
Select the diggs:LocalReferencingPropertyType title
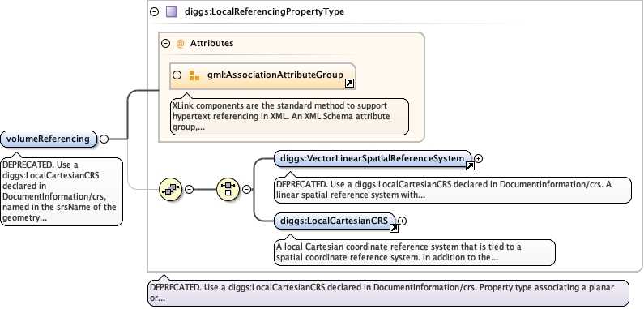pos(265,11)
